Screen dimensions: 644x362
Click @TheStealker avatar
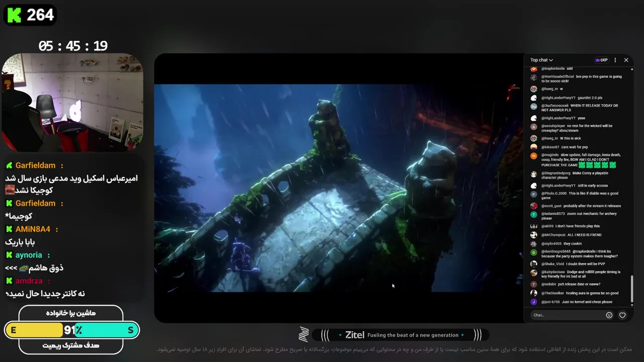click(534, 293)
